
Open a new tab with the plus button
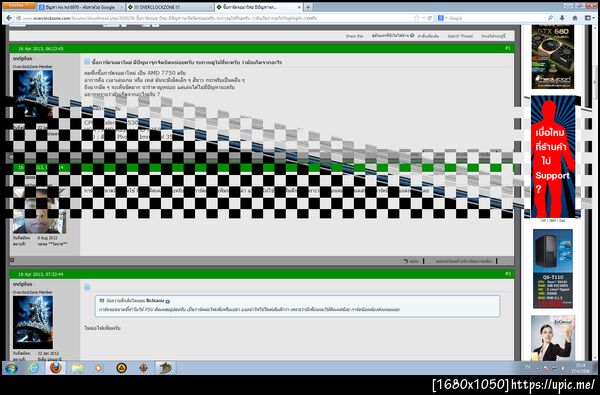point(308,7)
